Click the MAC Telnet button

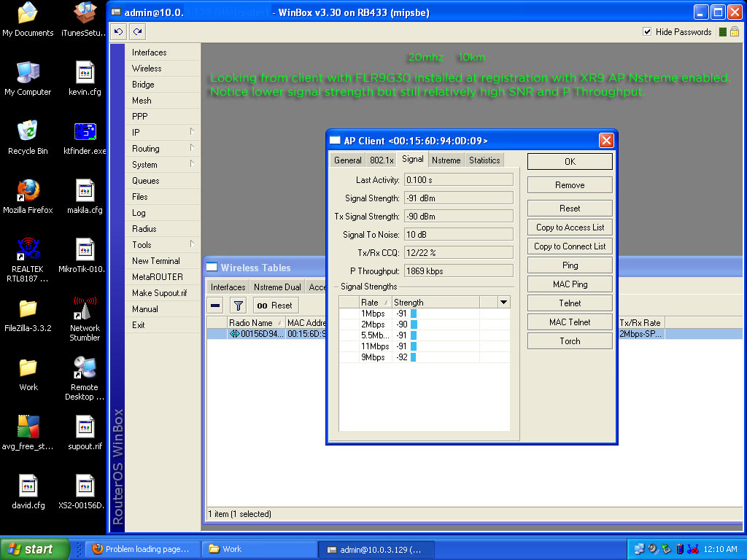[570, 322]
